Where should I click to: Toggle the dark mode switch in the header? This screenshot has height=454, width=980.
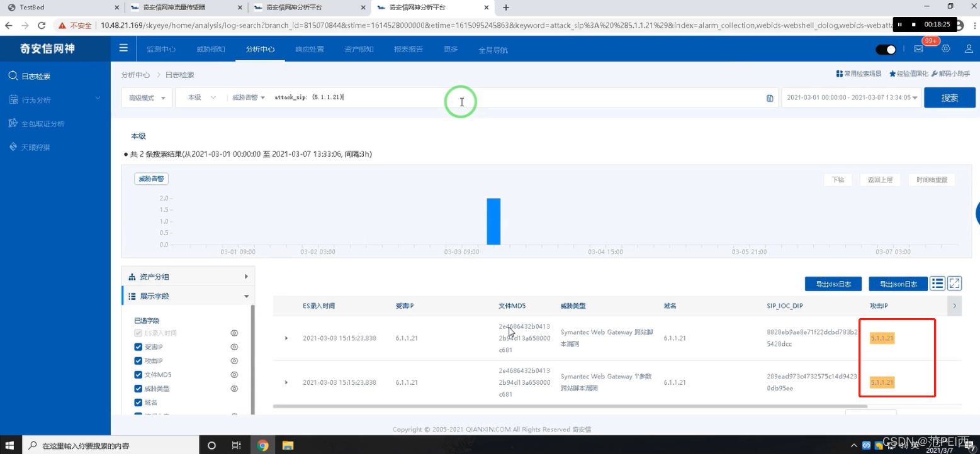pyautogui.click(x=886, y=49)
